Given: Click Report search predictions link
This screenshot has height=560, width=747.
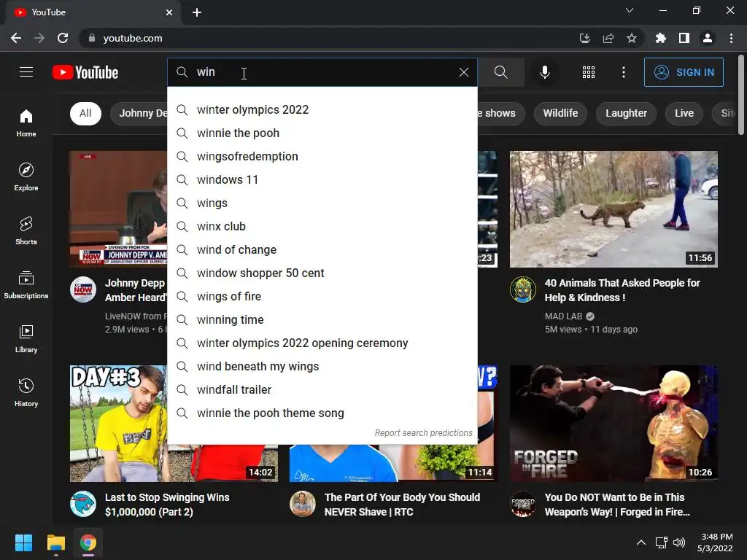Looking at the screenshot, I should [424, 433].
